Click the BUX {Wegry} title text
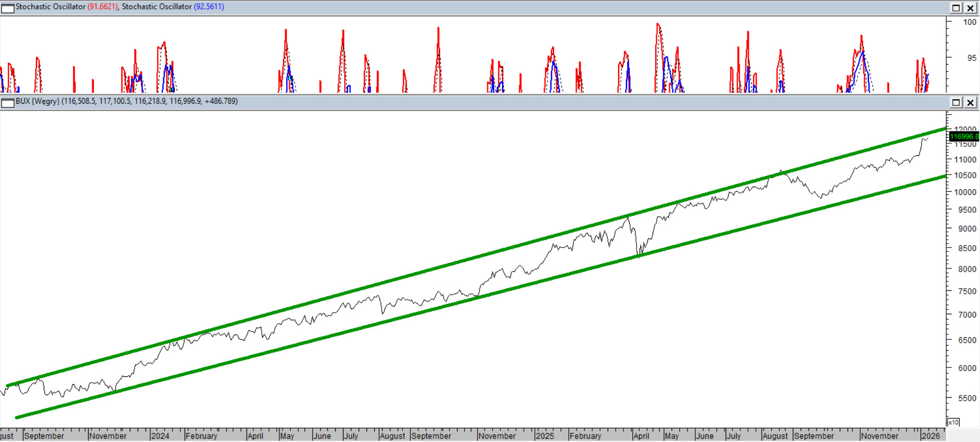This screenshot has height=442, width=980. coord(38,101)
